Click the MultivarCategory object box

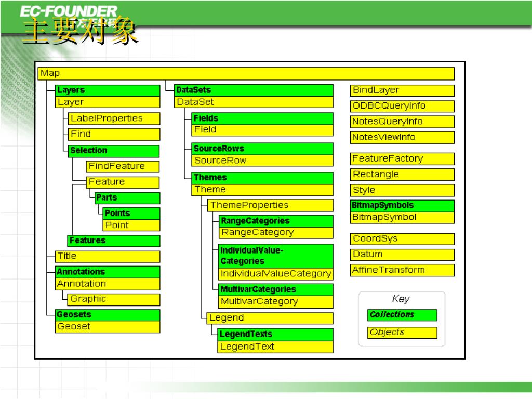pyautogui.click(x=275, y=302)
